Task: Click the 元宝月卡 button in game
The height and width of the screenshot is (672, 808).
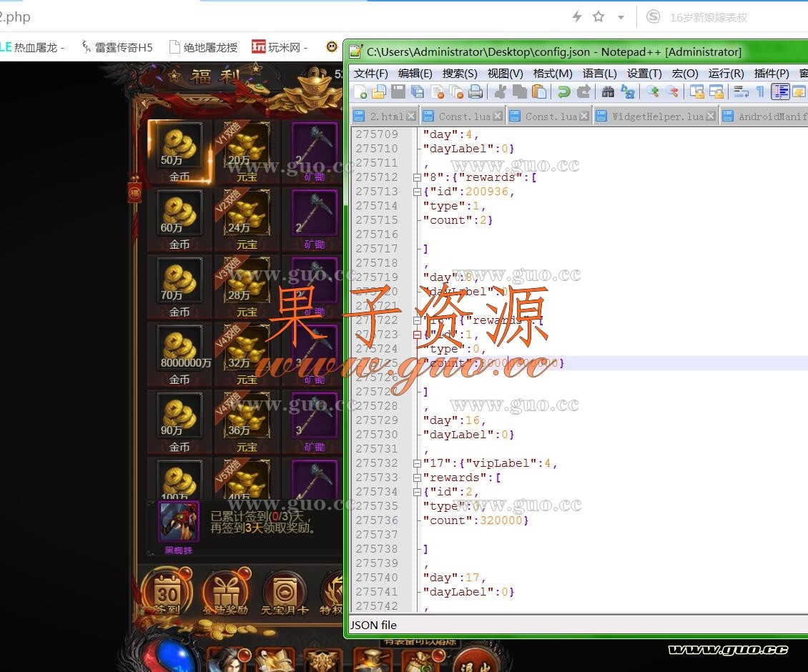Action: click(285, 592)
